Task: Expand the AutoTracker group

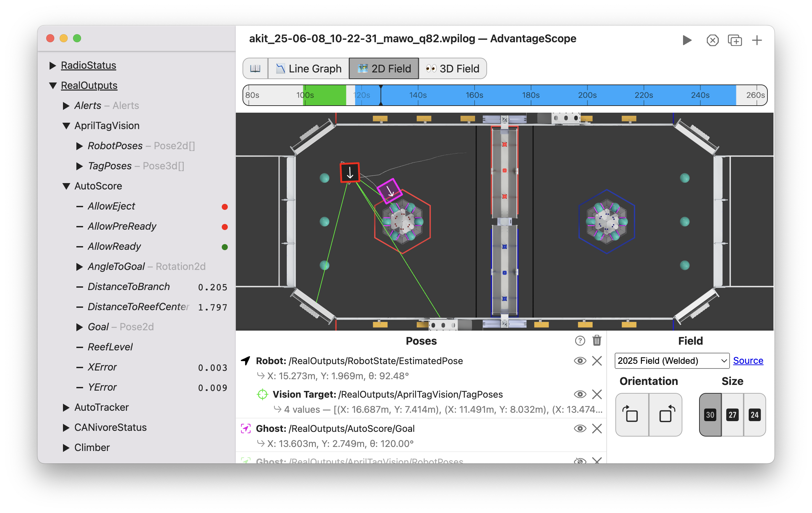Action: [66, 408]
